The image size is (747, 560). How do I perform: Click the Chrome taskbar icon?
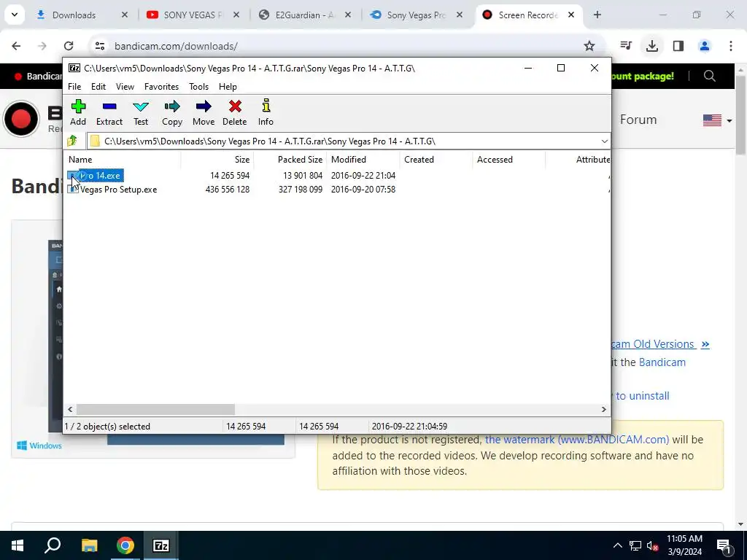(x=125, y=545)
